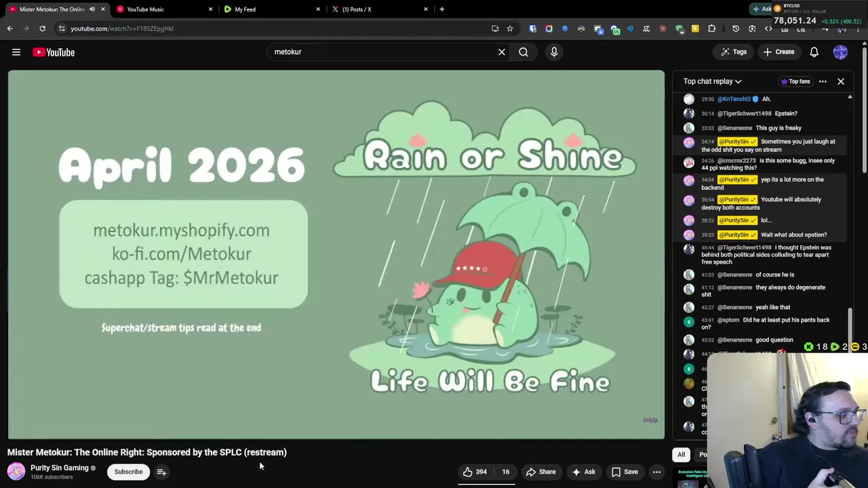Show Top fans in chat
The width and height of the screenshot is (868, 488).
click(x=795, y=81)
